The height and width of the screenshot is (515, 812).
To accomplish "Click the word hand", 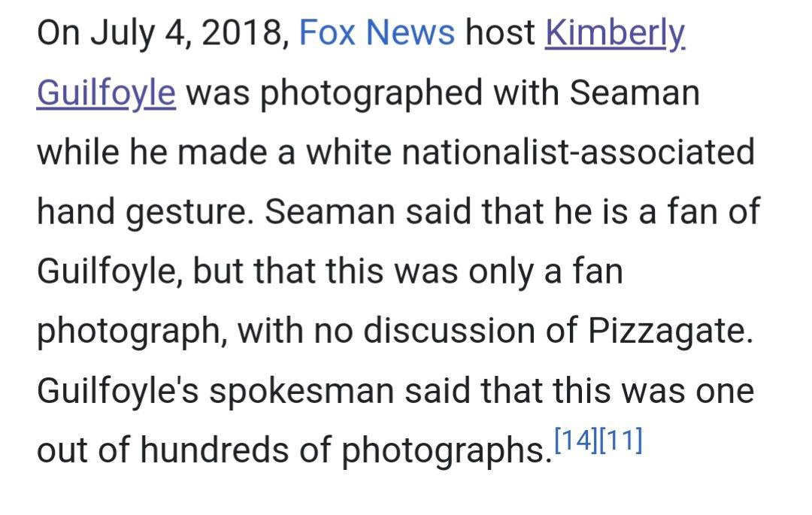I will (x=76, y=212).
